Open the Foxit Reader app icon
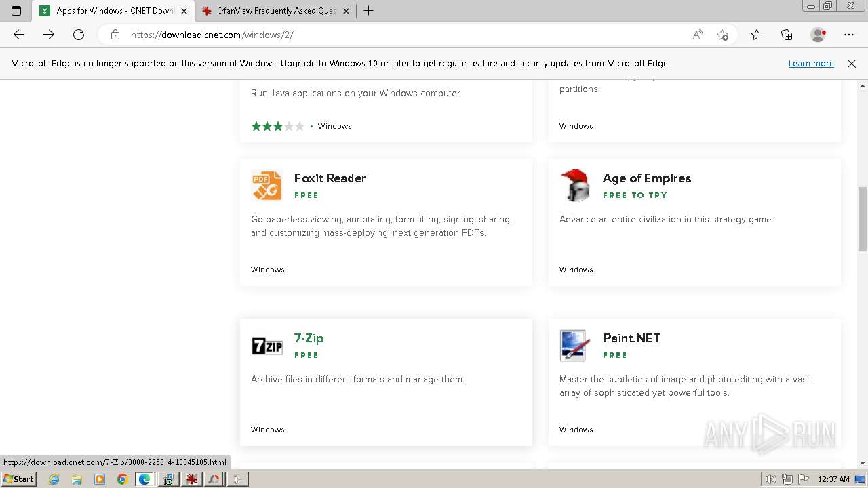Image resolution: width=868 pixels, height=488 pixels. pyautogui.click(x=267, y=185)
